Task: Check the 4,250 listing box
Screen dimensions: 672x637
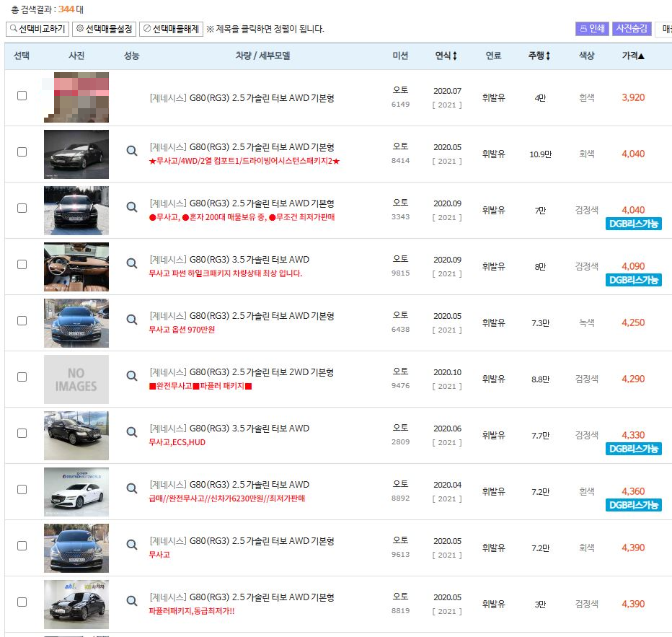Action: 22,320
